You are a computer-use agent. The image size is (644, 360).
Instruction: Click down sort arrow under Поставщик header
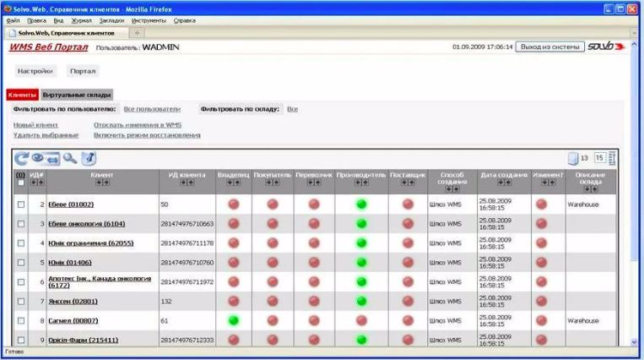click(x=404, y=183)
